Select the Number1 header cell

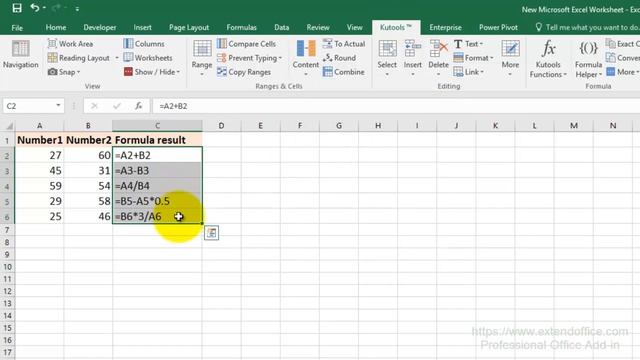[40, 140]
